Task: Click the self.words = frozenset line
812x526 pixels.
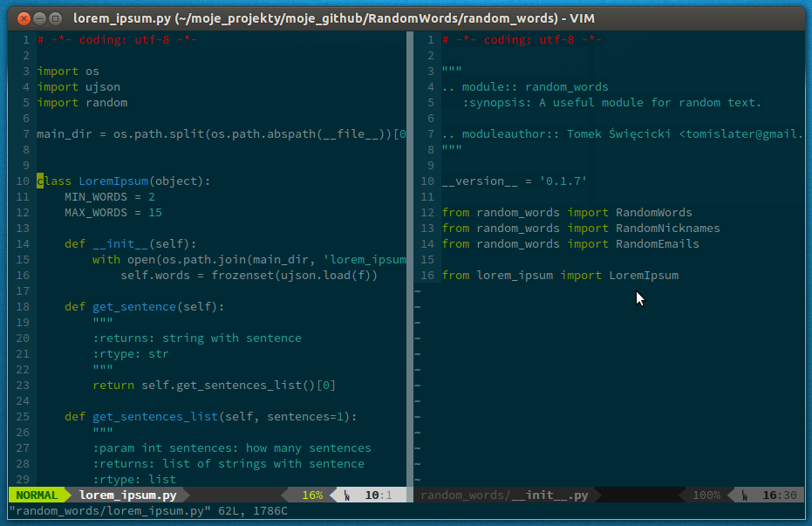Action: coord(249,276)
